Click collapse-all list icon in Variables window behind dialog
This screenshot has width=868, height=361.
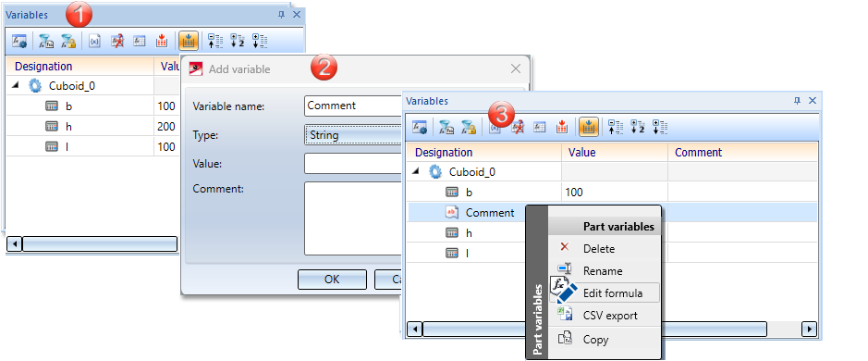[x=214, y=41]
